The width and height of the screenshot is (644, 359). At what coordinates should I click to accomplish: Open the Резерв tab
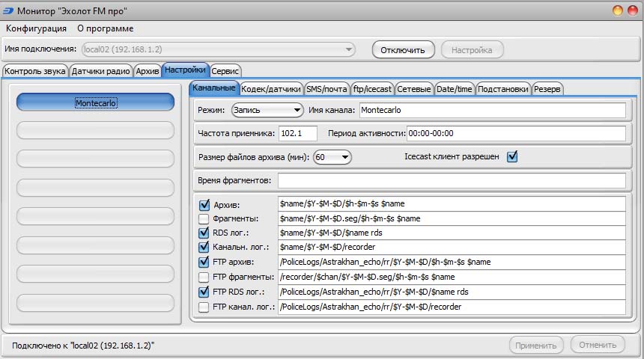(x=548, y=89)
